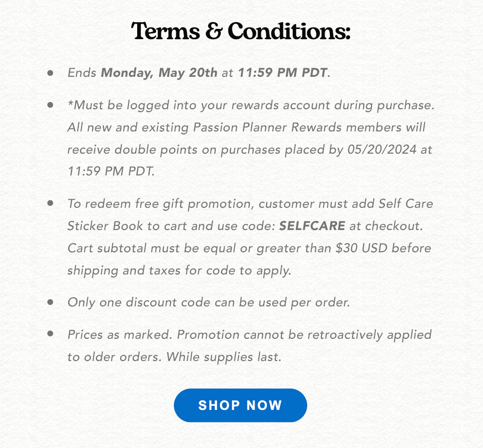This screenshot has height=448, width=483.
Task: Select the bold Monday, May 20th text
Action: pos(159,73)
